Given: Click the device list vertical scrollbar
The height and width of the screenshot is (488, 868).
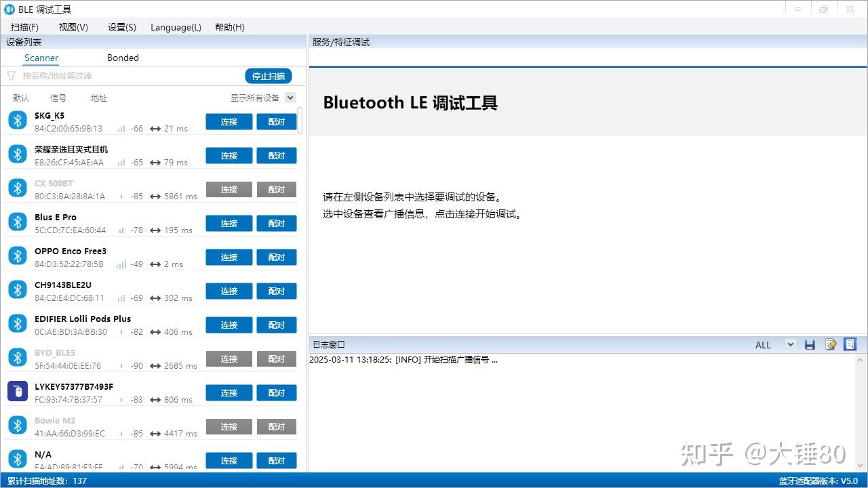Looking at the screenshot, I should pyautogui.click(x=300, y=121).
